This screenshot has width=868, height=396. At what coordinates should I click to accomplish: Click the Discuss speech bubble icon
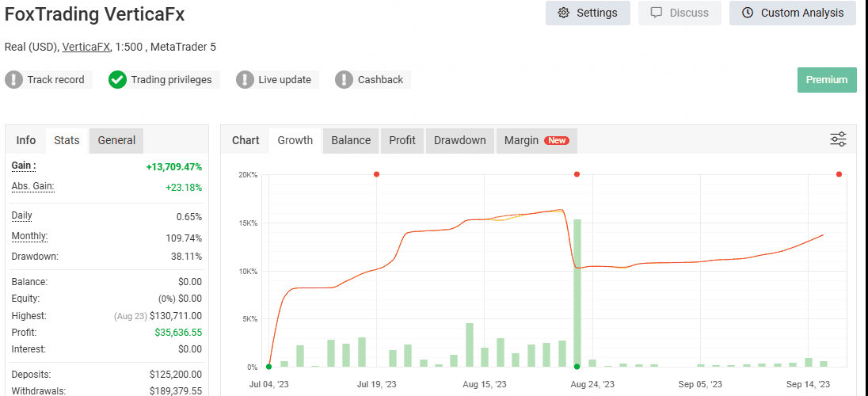click(x=657, y=13)
